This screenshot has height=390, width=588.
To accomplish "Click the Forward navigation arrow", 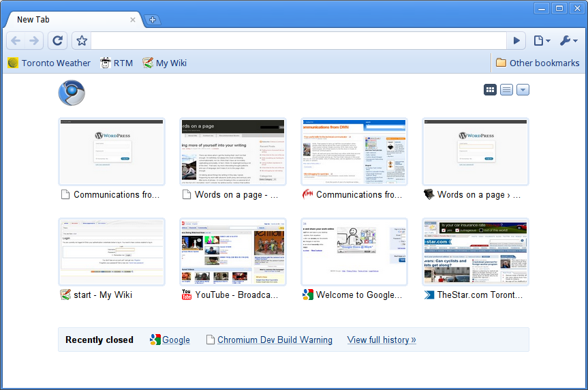I will [x=34, y=41].
